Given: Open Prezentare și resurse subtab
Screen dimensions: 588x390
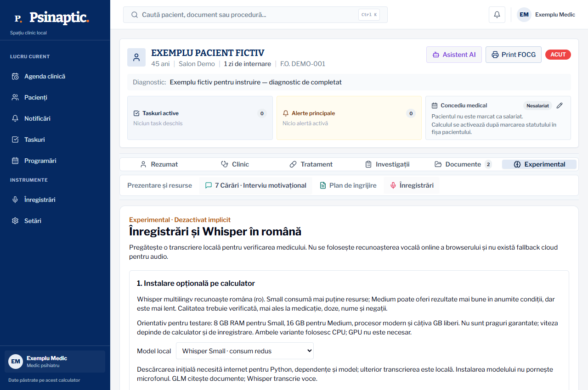Looking at the screenshot, I should point(159,185).
